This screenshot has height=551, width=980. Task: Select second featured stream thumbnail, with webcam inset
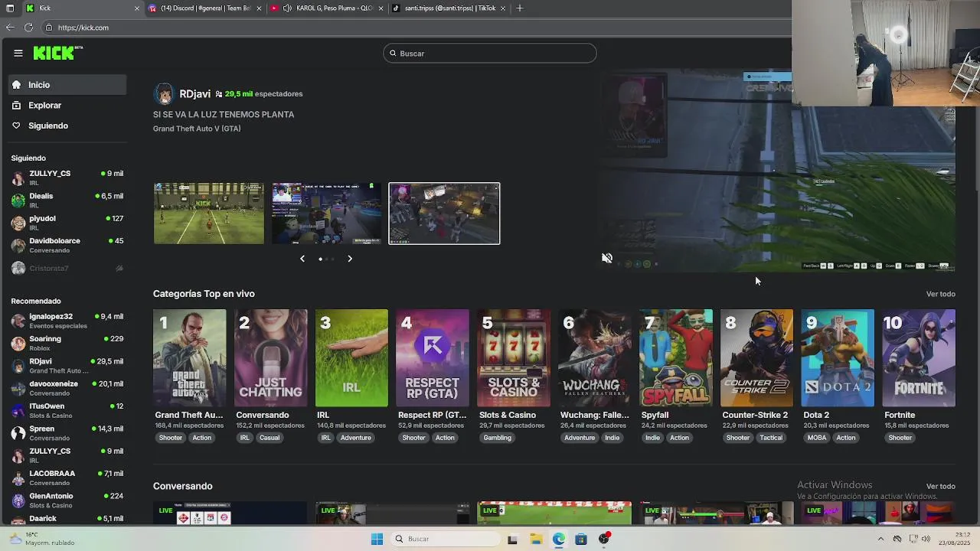[x=327, y=214]
